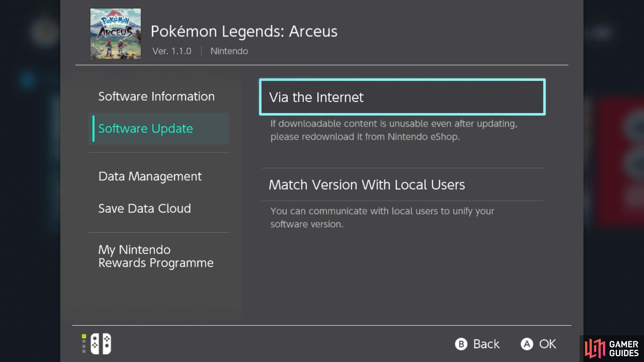The image size is (644, 362).
Task: Select the Nintendo publisher label
Action: 229,50
